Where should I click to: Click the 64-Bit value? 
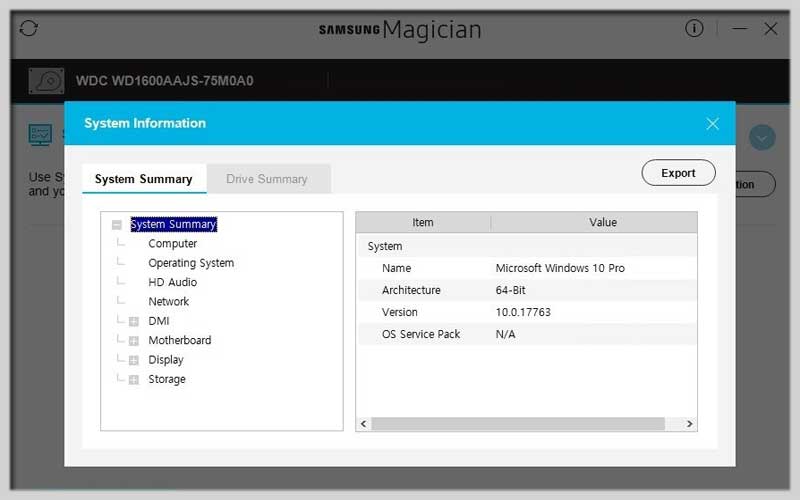(x=510, y=290)
